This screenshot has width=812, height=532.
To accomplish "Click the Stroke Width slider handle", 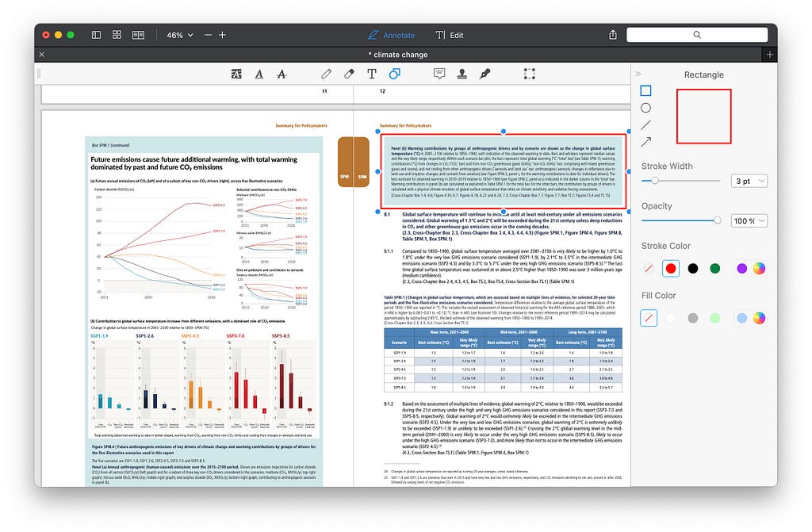I will click(x=655, y=180).
